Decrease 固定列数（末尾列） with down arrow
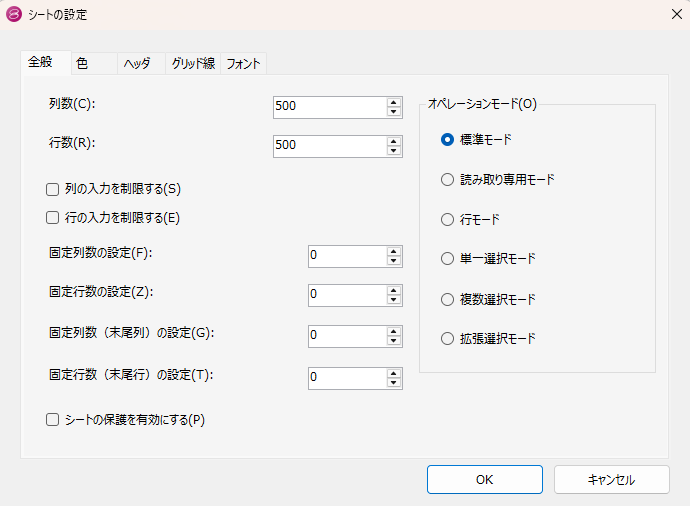The image size is (690, 506). click(394, 341)
